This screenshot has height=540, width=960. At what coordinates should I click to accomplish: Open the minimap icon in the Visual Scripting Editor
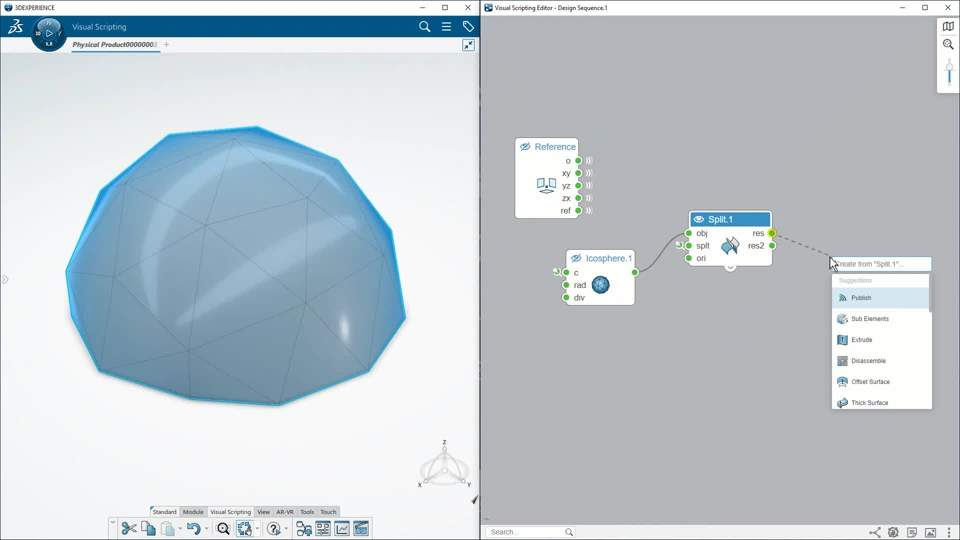948,26
